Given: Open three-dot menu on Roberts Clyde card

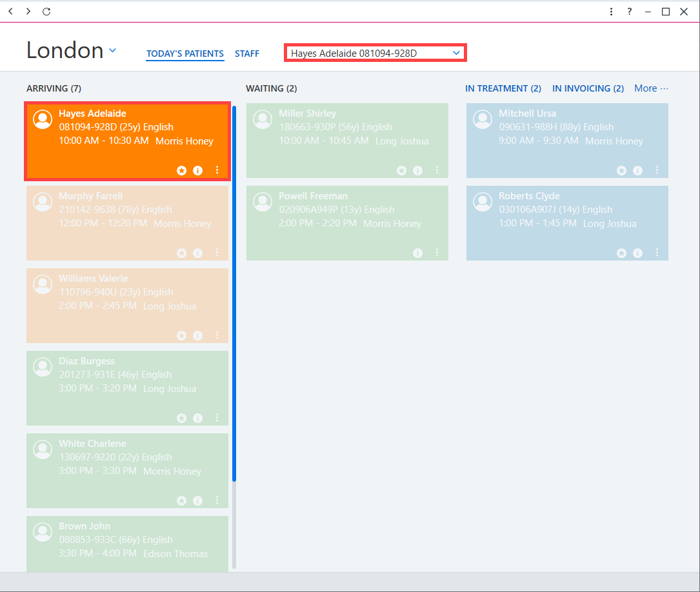Looking at the screenshot, I should click(657, 253).
